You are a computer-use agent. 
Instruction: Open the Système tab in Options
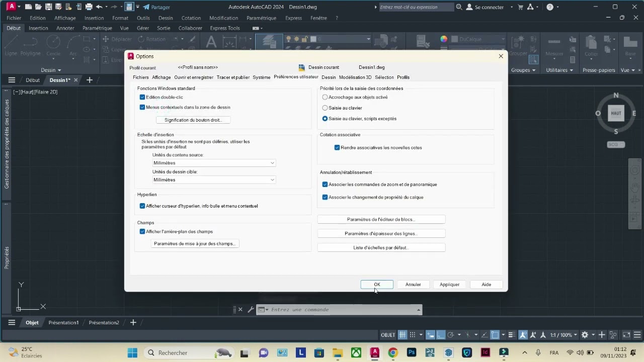tap(262, 77)
